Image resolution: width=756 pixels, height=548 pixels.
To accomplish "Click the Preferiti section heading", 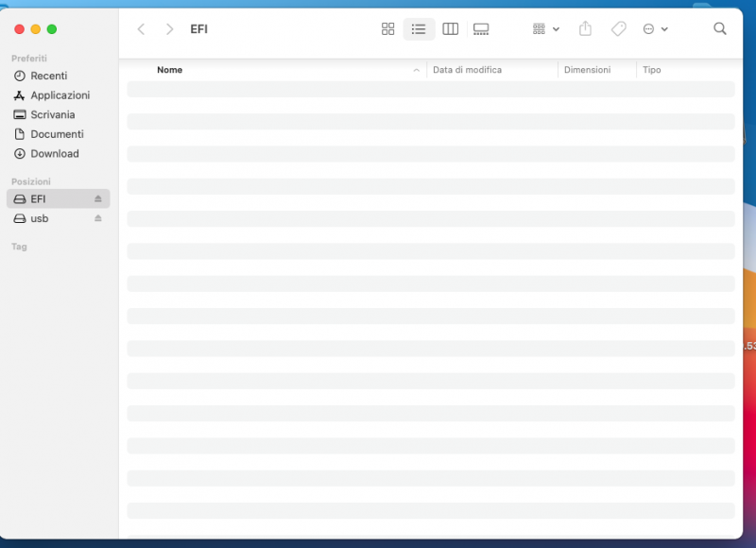I will tap(29, 59).
